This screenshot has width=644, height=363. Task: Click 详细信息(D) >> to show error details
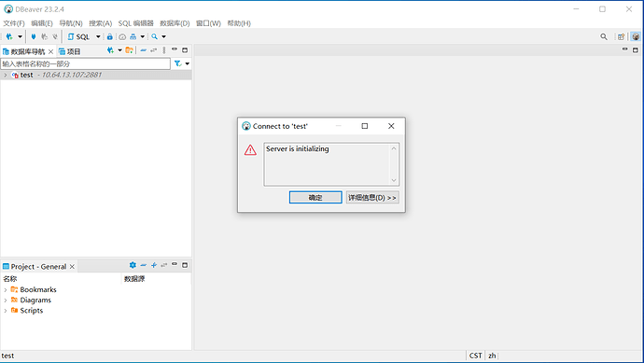click(x=372, y=198)
